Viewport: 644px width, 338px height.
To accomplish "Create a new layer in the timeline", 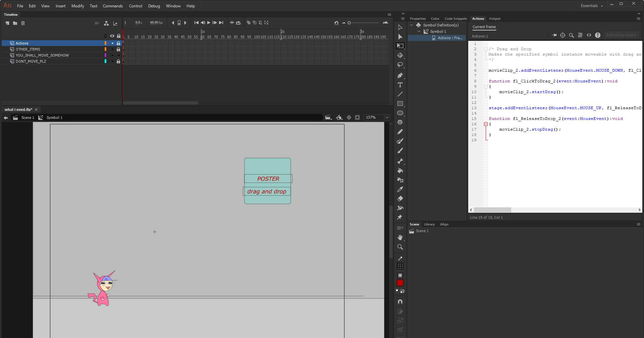I will (7, 23).
